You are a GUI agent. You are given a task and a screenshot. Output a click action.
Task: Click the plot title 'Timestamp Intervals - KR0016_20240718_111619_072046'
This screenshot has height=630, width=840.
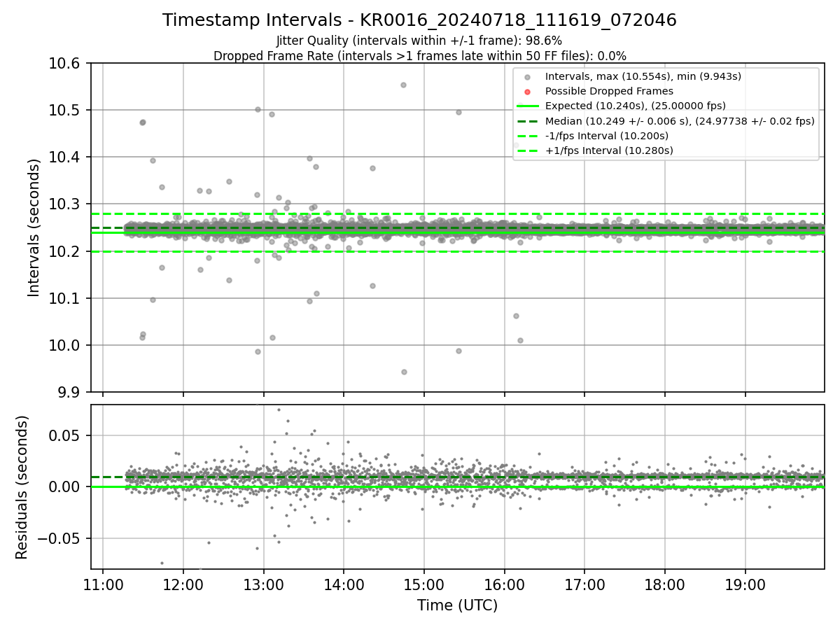point(419,20)
